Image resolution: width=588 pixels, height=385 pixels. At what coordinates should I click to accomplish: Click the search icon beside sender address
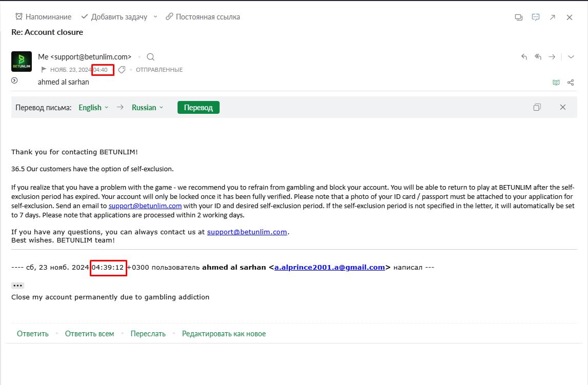[x=150, y=57]
